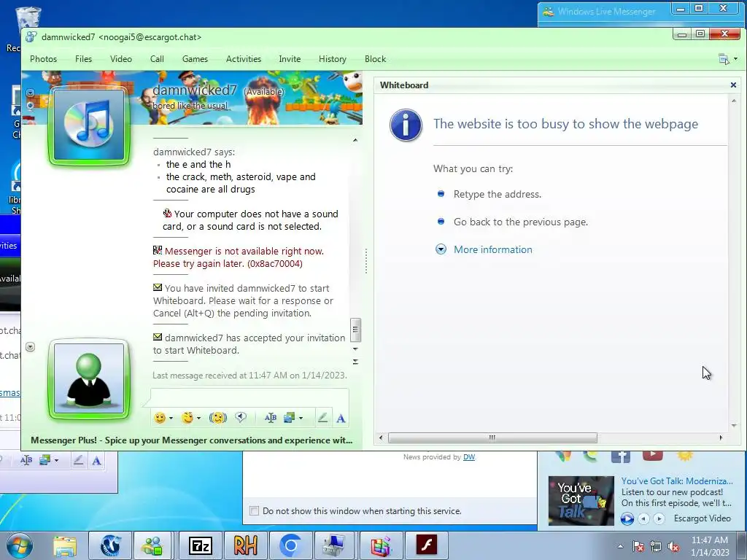Open Windows Live Messenger taskbar icon
Viewport: 747px width, 560px height.
152,545
